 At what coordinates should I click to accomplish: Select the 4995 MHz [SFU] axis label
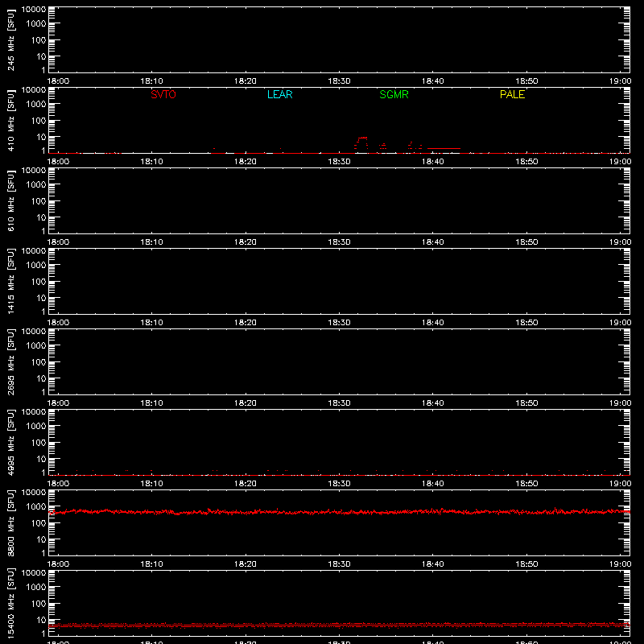(x=10, y=443)
